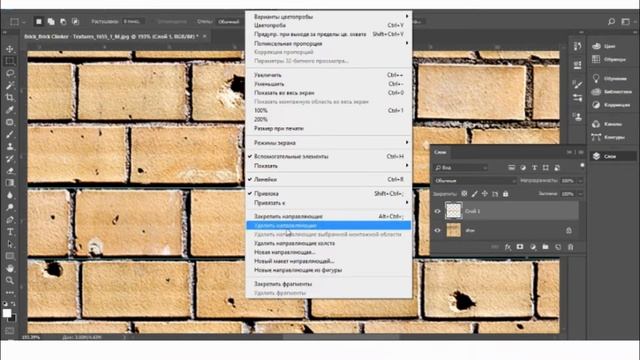Select the Слой 1 layer thumbnail
Screen dimensions: 640x360
point(453,211)
